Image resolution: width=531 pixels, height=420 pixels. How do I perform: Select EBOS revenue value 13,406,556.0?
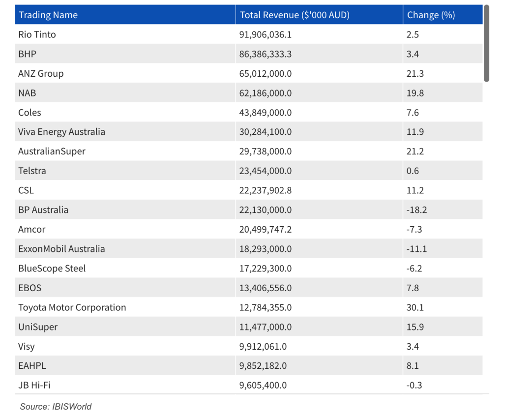265,288
